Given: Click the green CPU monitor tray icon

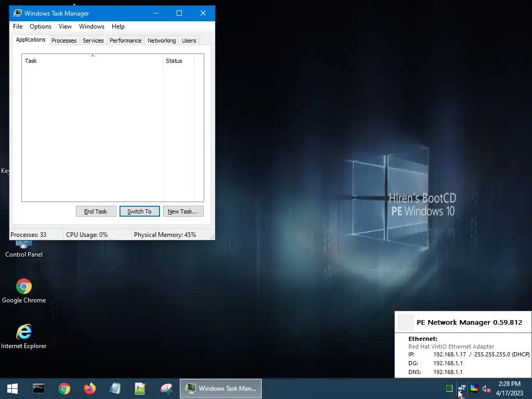Looking at the screenshot, I should tap(449, 389).
